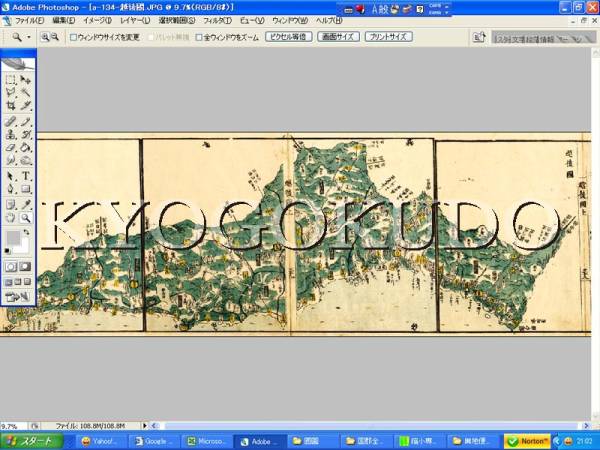
Task: Select the Path Selection arrow tool
Action: click(11, 176)
